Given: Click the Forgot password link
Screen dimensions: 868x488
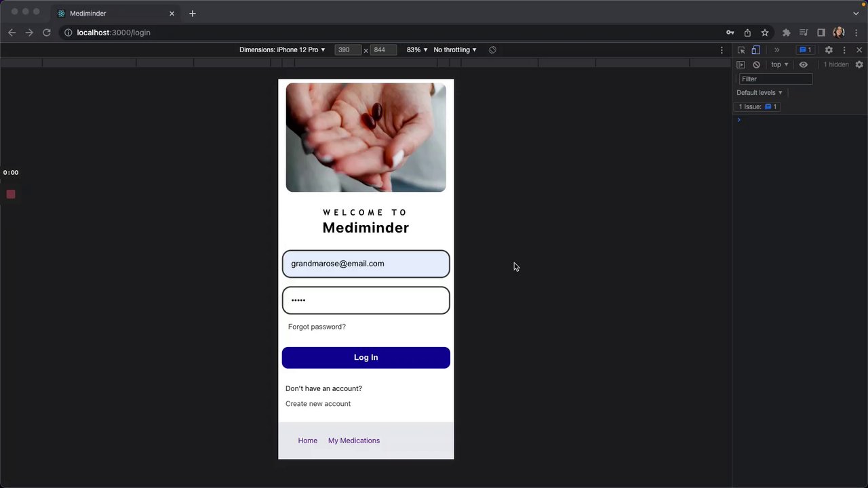Looking at the screenshot, I should pyautogui.click(x=317, y=327).
